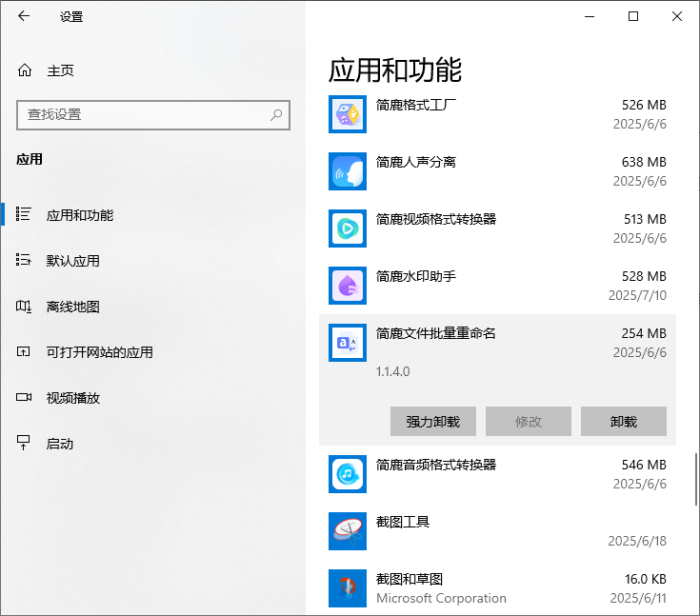Click the 简鹿视频格式转换器 app icon
Image resolution: width=700 pixels, height=616 pixels.
coord(348,229)
